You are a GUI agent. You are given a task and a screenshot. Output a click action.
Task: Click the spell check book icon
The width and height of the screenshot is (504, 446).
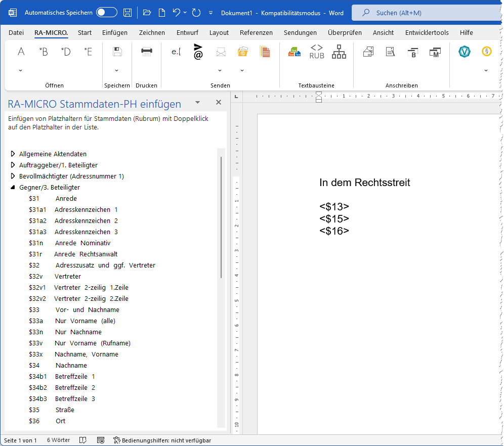[x=83, y=440]
